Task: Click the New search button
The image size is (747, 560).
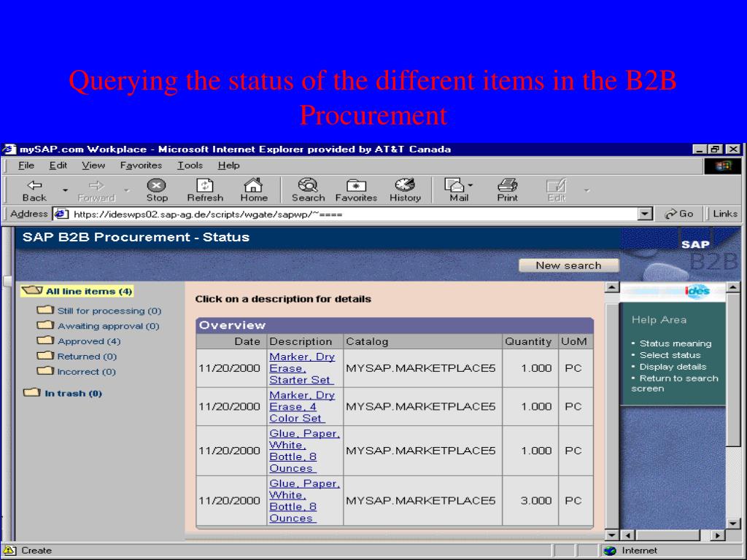Action: tap(568, 265)
